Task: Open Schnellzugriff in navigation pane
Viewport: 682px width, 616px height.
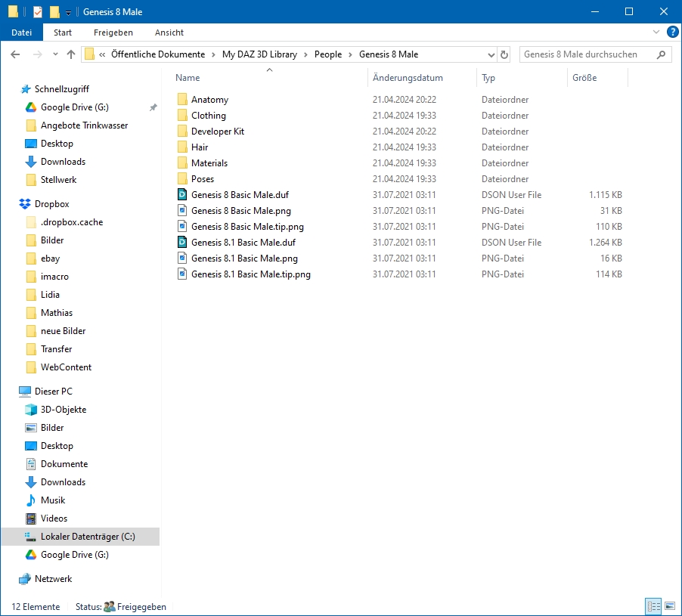Action: click(x=62, y=89)
